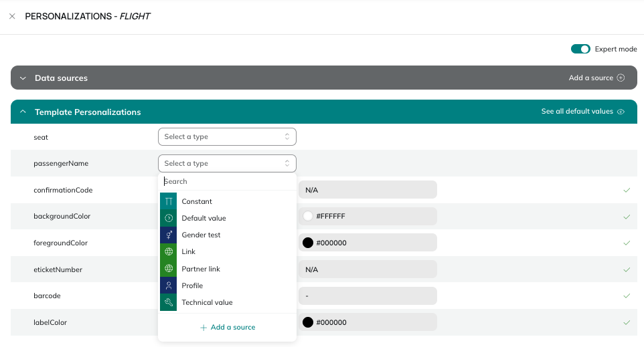
Task: Click the PERSONALIZATIONS - FLIGHT title
Action: 88,17
